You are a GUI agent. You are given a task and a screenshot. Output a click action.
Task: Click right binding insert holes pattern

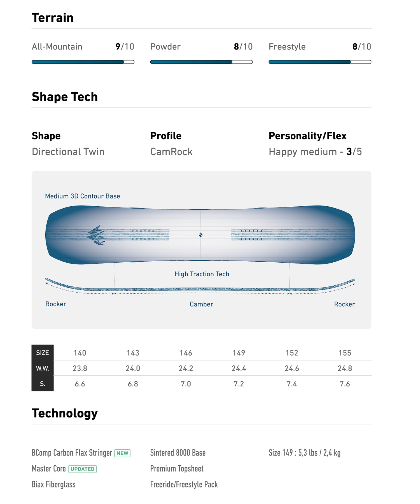251,235
